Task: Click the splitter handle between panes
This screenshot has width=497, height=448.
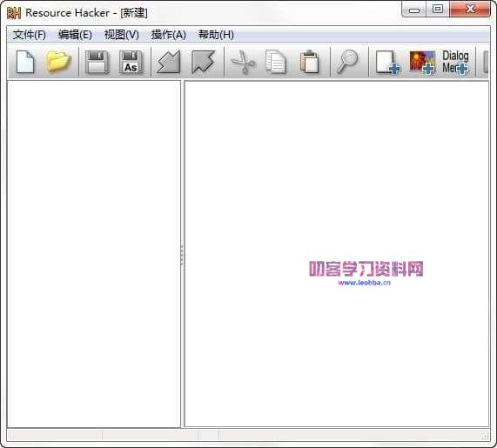Action: tap(182, 255)
